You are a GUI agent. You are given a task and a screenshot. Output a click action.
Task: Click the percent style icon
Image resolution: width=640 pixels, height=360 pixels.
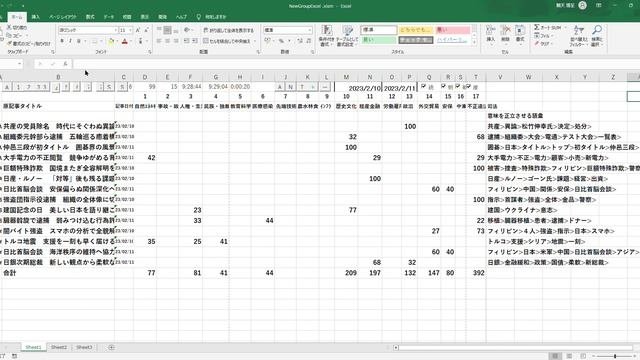click(281, 41)
